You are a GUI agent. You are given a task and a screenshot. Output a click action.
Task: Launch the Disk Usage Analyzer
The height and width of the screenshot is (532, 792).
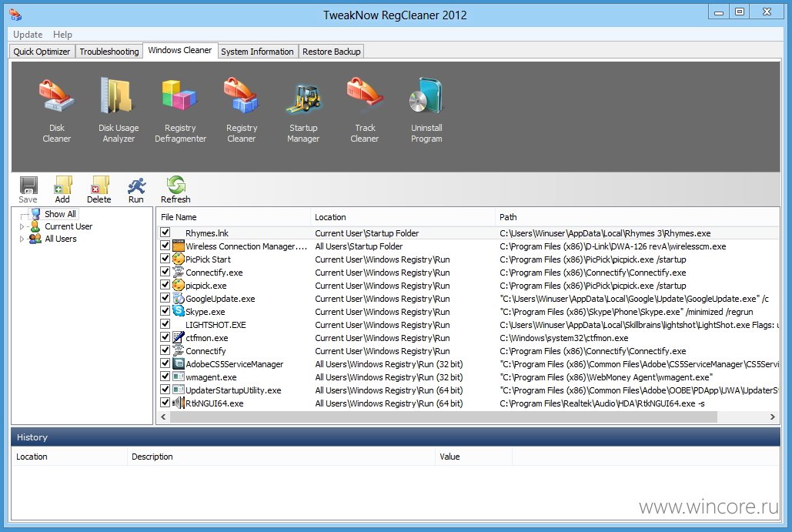pyautogui.click(x=119, y=110)
